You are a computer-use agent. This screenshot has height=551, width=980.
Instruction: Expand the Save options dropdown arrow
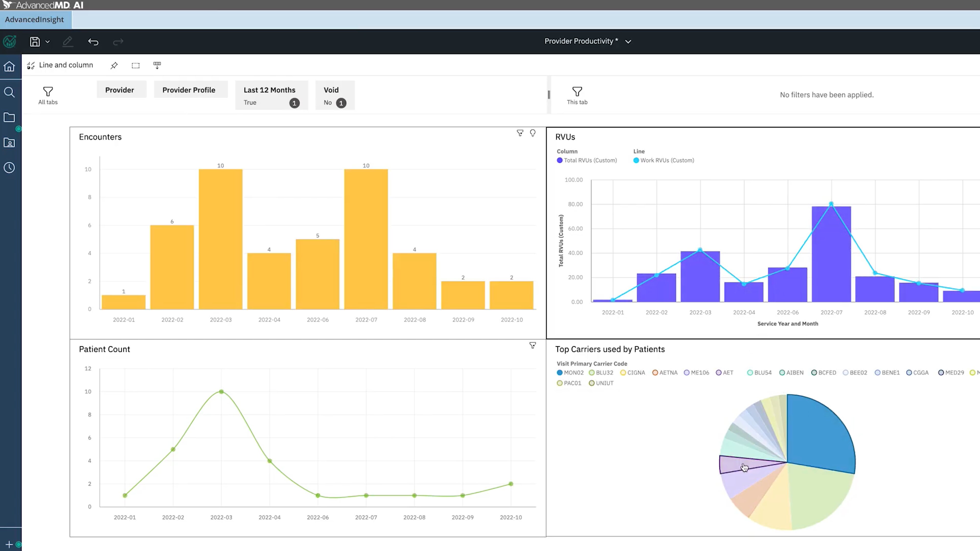(48, 42)
